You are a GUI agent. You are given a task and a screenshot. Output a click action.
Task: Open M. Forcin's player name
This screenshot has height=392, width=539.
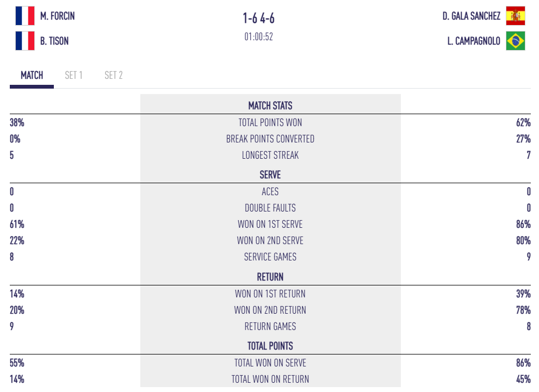pos(57,16)
